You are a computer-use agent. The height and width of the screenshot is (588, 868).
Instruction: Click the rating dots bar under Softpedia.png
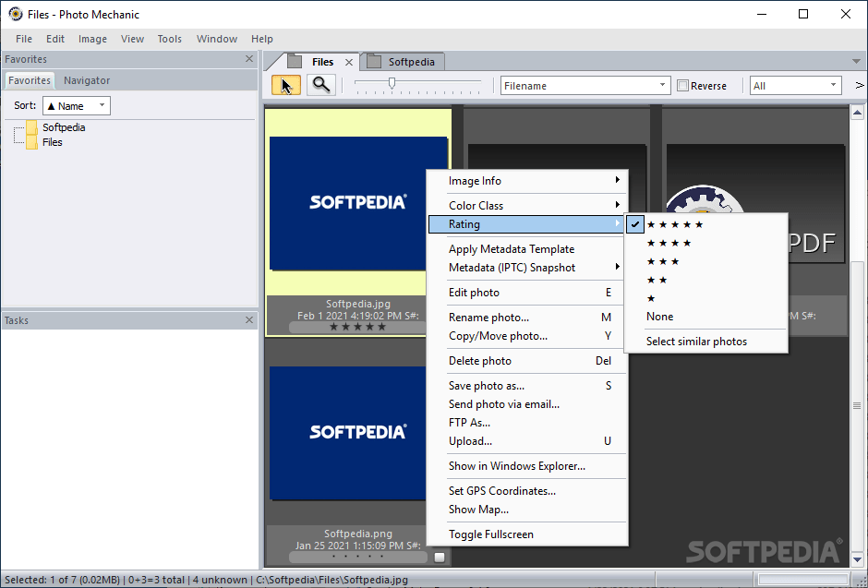[357, 557]
